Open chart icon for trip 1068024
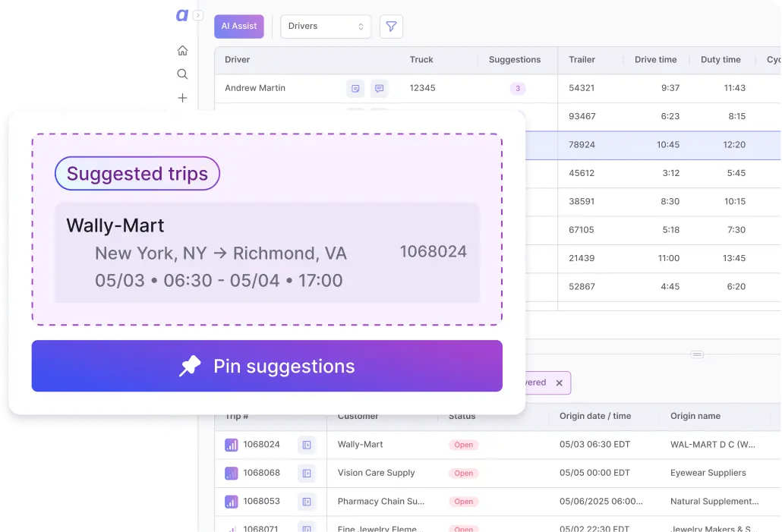 click(x=231, y=445)
